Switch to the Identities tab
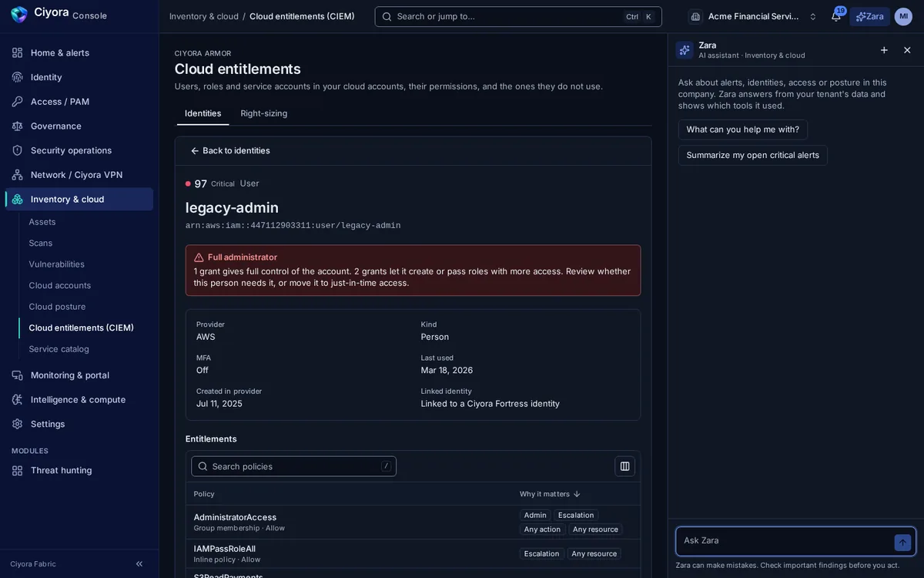 (203, 113)
